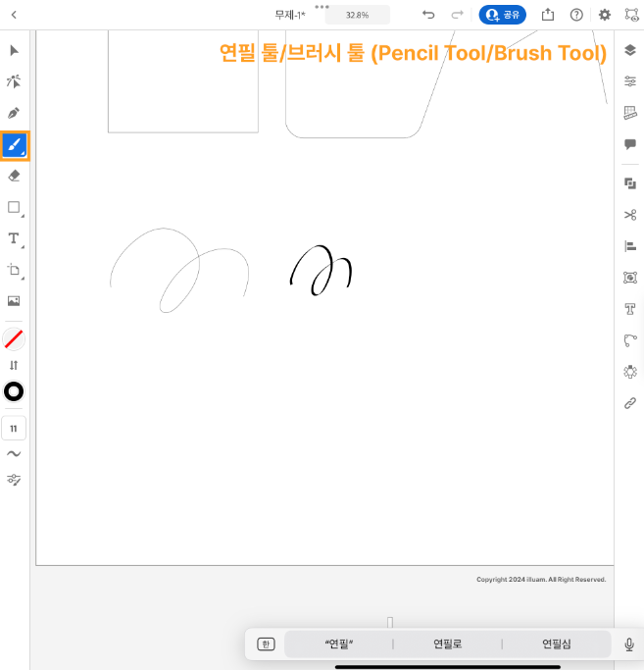Screen dimensions: 644x670
Task: Open the Help question mark
Action: pos(576,15)
